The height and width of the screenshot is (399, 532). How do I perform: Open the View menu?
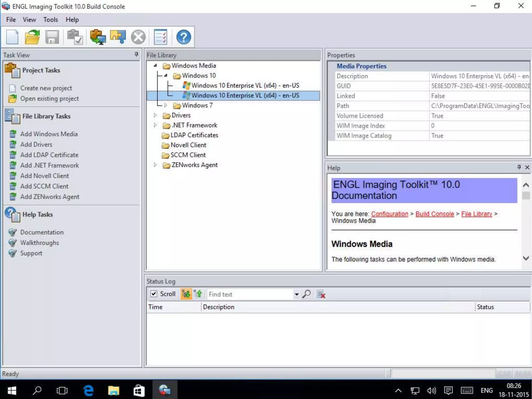[x=29, y=20]
